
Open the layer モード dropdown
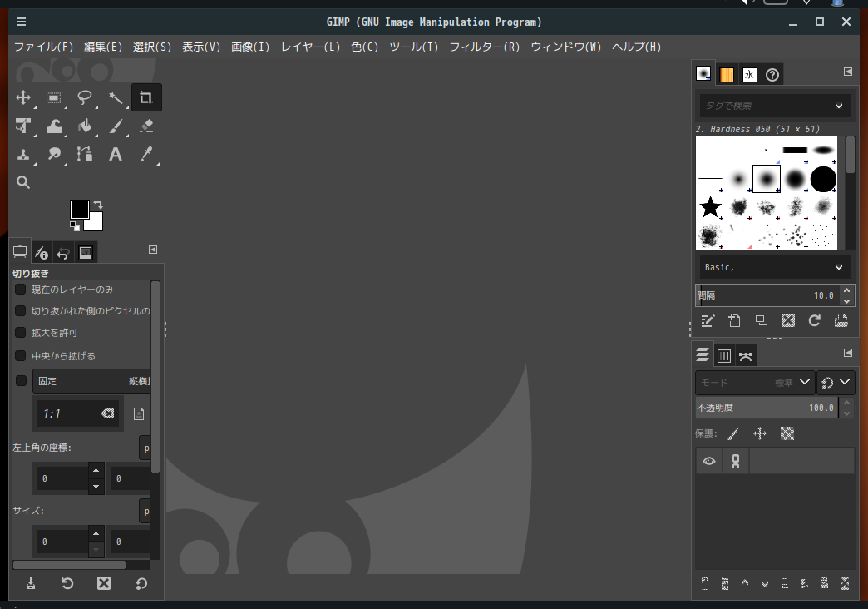[752, 382]
